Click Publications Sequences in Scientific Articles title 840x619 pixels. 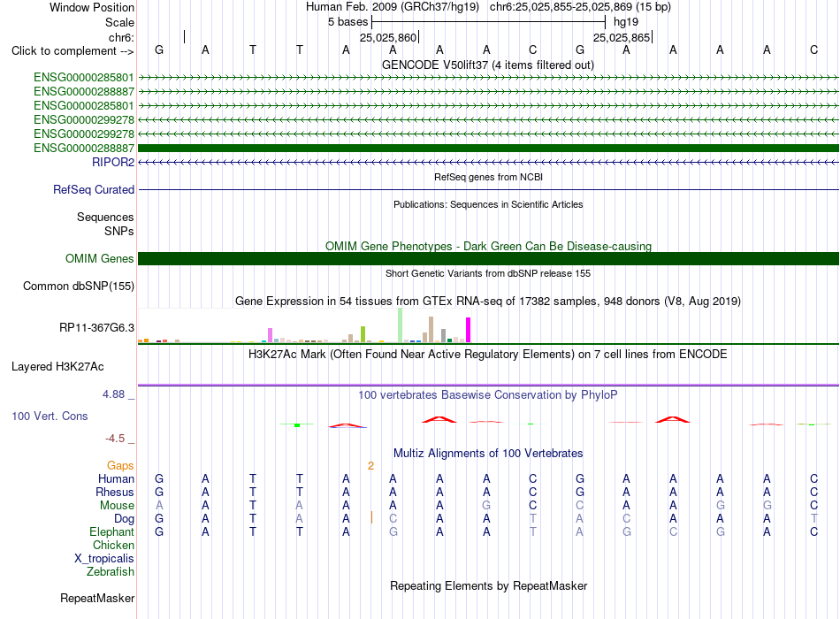tap(488, 204)
